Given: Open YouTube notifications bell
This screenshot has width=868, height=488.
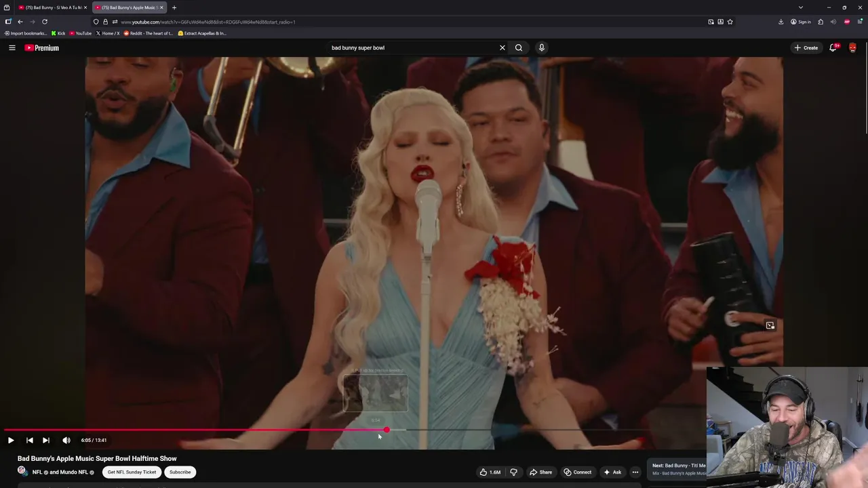Looking at the screenshot, I should point(833,47).
